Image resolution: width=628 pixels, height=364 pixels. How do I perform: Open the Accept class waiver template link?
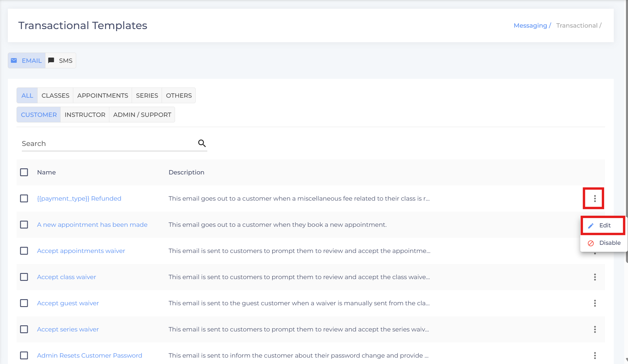66,277
